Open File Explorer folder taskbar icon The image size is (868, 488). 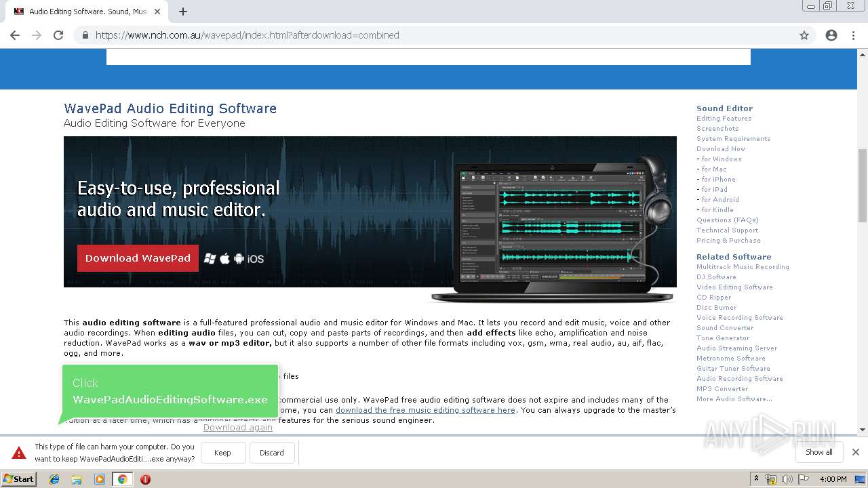click(77, 479)
